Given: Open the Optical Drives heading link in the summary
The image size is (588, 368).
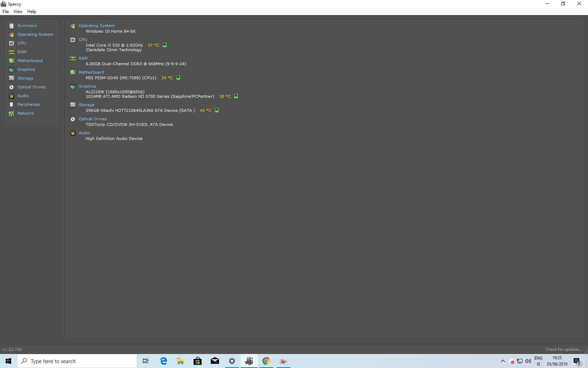Looking at the screenshot, I should (x=93, y=119).
